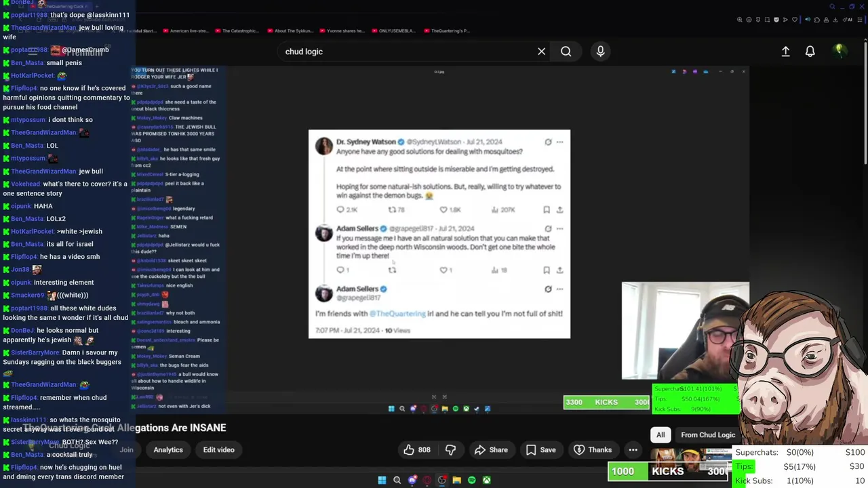The width and height of the screenshot is (868, 488).
Task: Select the 'From Chud Logic' chip
Action: click(x=708, y=435)
